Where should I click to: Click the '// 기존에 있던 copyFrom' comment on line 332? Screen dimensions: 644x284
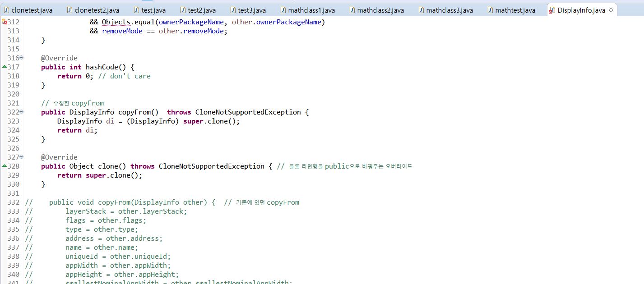pyautogui.click(x=261, y=202)
